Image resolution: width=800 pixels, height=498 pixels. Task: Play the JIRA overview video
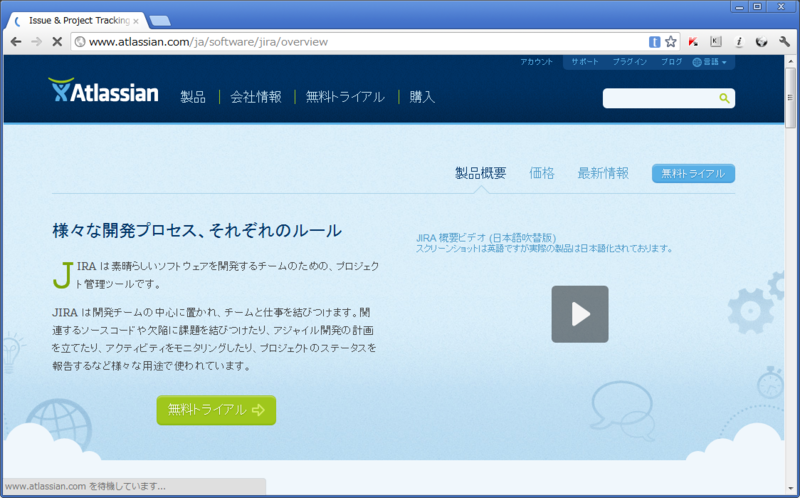coord(580,314)
